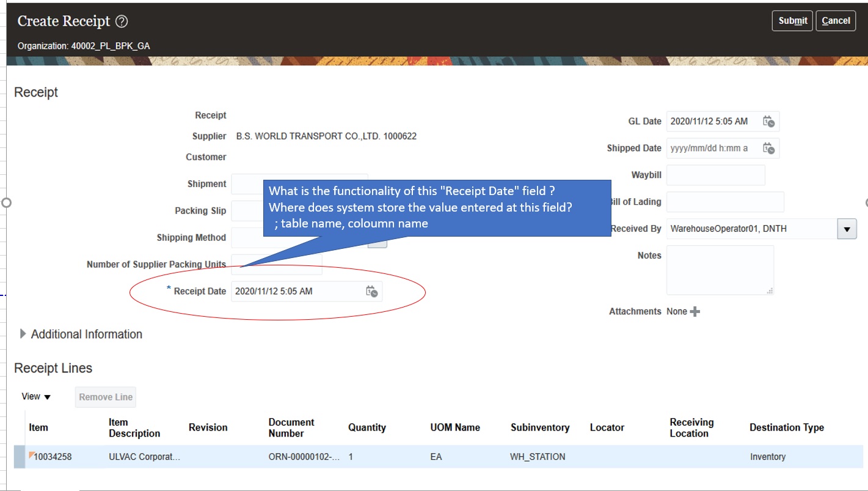The width and height of the screenshot is (868, 491).
Task: Open help via the Create Receipt question mark
Action: (x=120, y=21)
